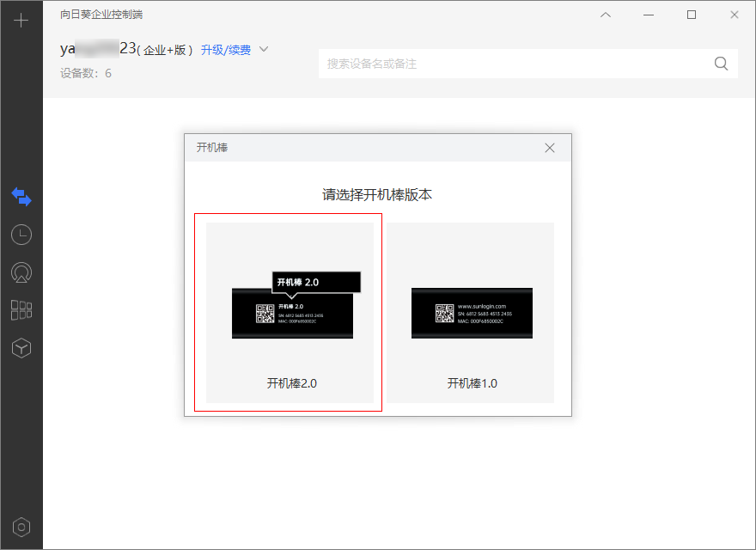Focus the 搜索设备名或备注 search field

pos(528,64)
